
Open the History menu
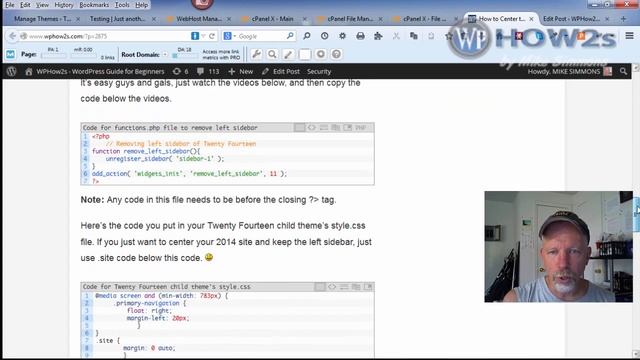pos(64,5)
